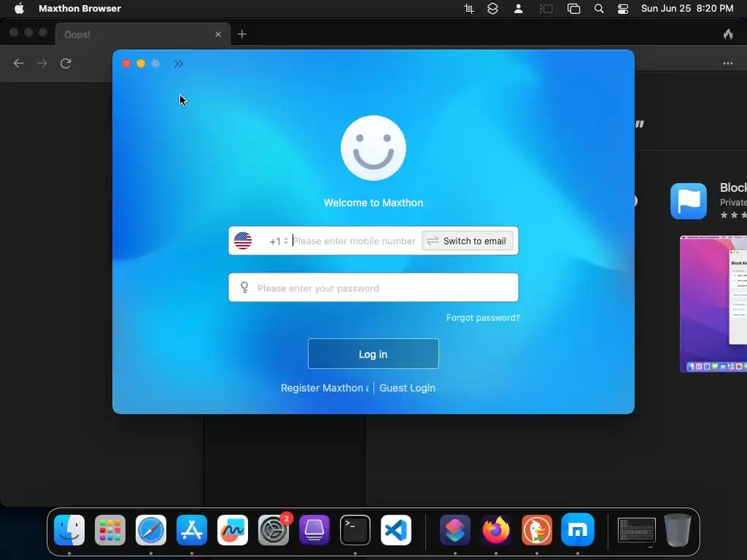Select the Oops! browser tab

pos(143,34)
